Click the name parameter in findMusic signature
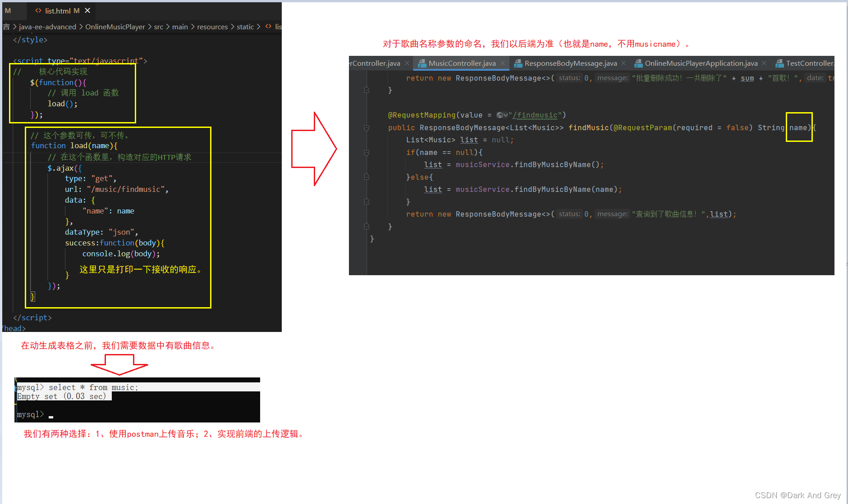This screenshot has width=848, height=504. (798, 128)
